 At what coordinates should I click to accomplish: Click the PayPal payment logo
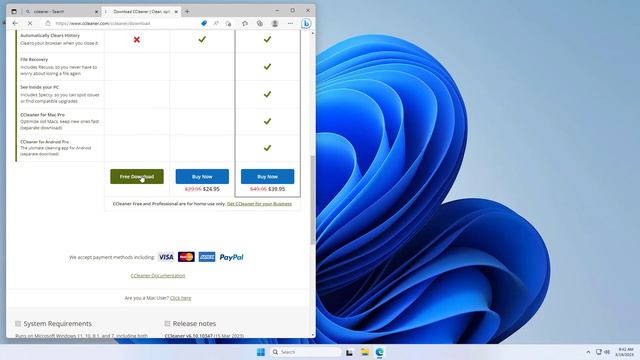point(231,257)
